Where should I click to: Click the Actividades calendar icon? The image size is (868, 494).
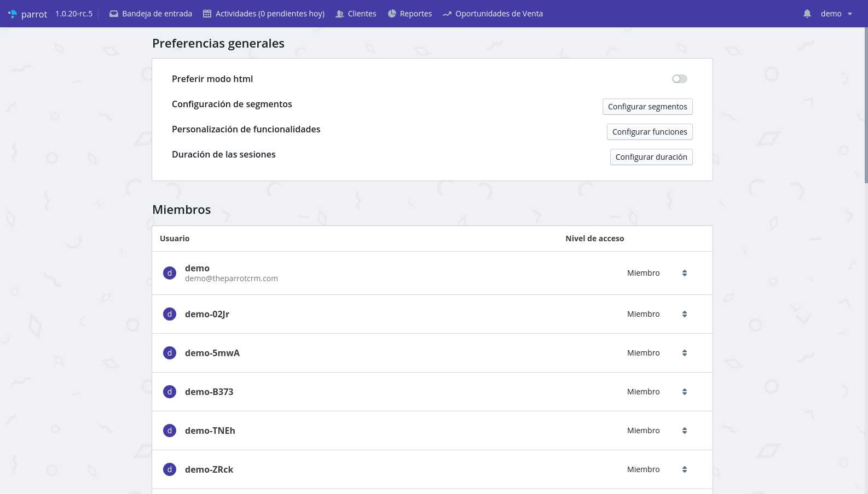pos(207,14)
